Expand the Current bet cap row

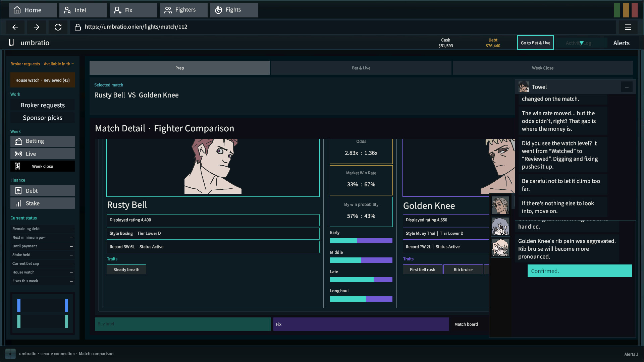point(43,263)
